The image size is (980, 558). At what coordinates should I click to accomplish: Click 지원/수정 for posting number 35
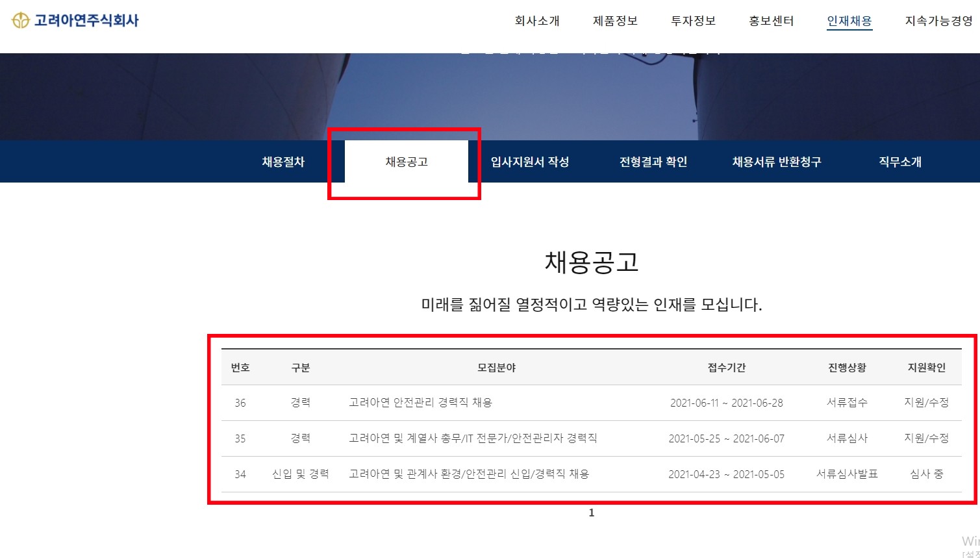(927, 438)
